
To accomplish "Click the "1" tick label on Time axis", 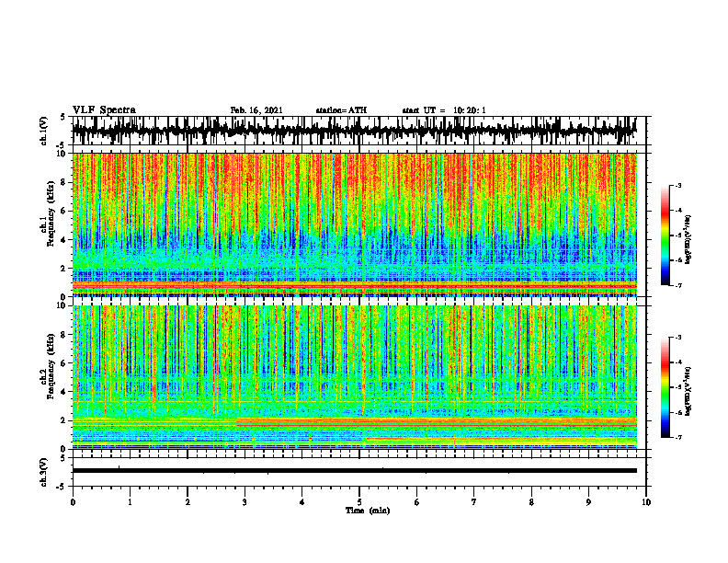I will [x=130, y=502].
